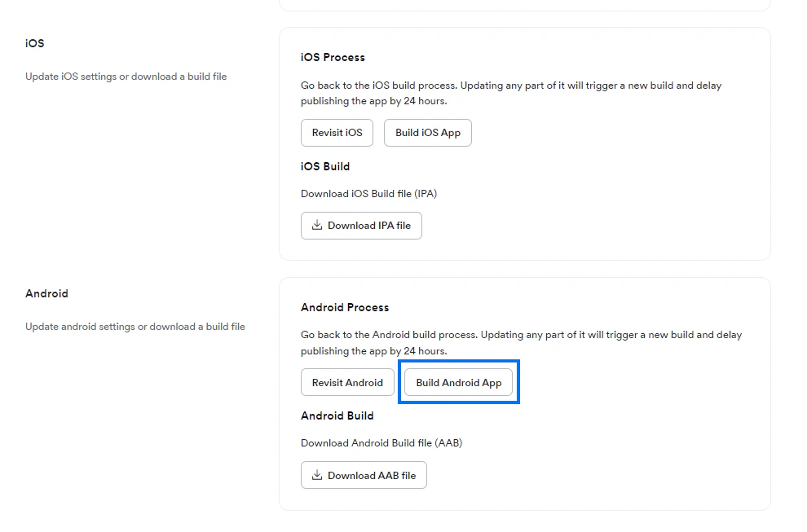The width and height of the screenshot is (807, 532).
Task: Click the download icon in Download AAB file button
Action: click(316, 474)
